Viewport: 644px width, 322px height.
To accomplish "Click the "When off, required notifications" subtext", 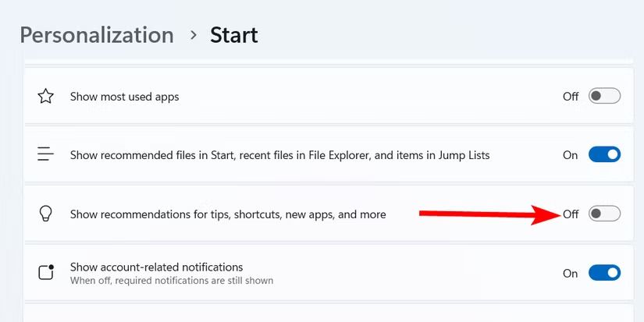I will tap(171, 280).
